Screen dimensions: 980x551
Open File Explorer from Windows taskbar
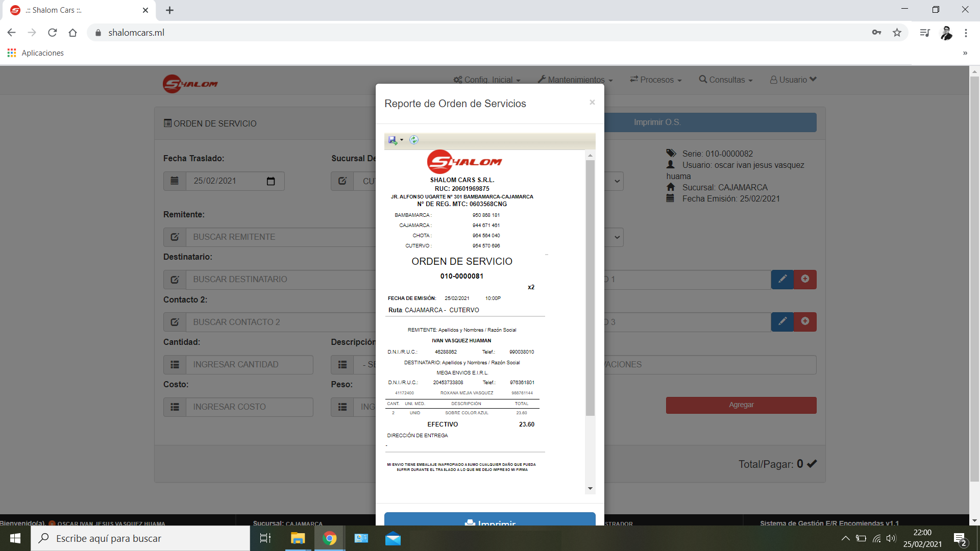[298, 538]
